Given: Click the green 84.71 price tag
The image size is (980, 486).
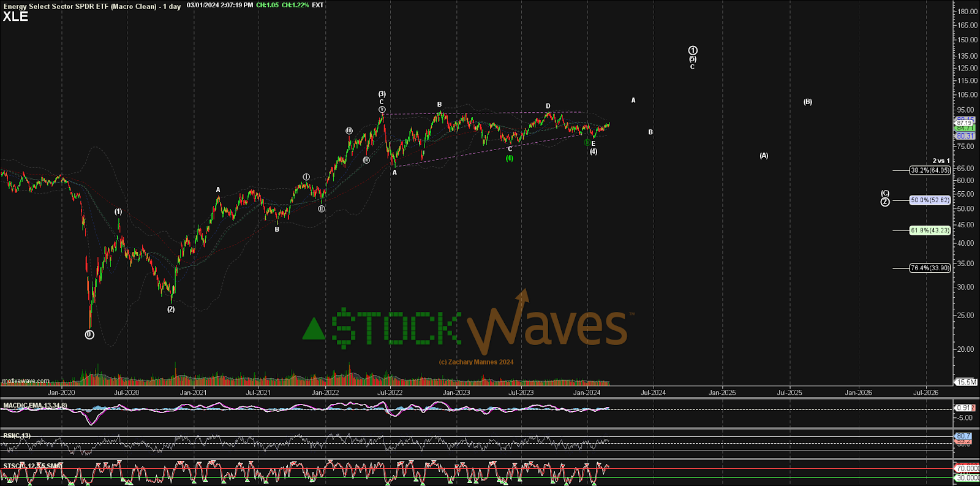Looking at the screenshot, I should coord(965,129).
